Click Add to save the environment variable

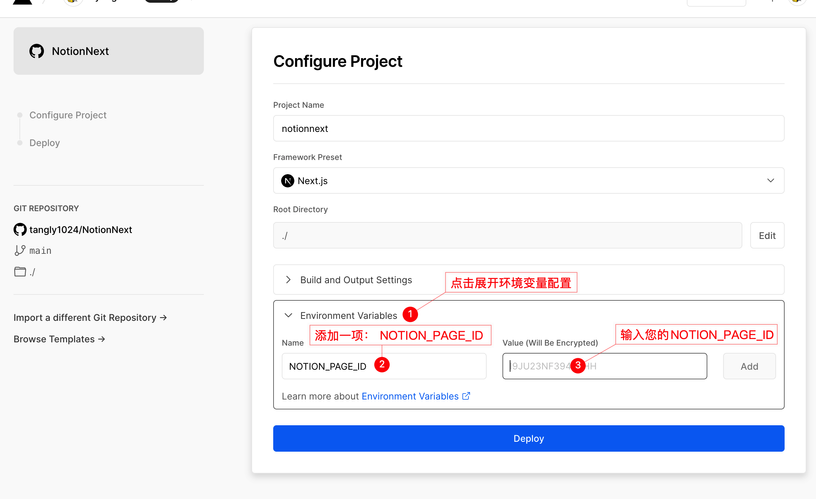click(x=749, y=366)
